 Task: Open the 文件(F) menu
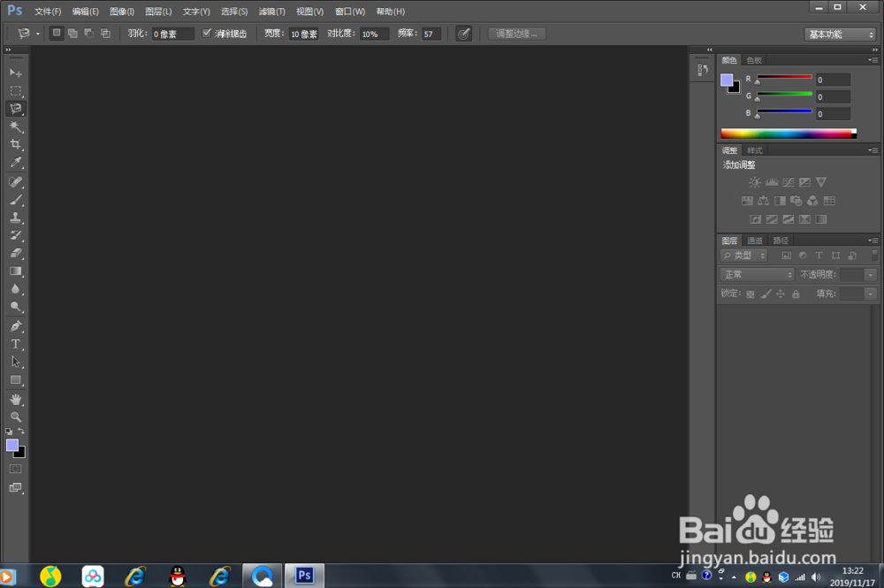[x=48, y=11]
